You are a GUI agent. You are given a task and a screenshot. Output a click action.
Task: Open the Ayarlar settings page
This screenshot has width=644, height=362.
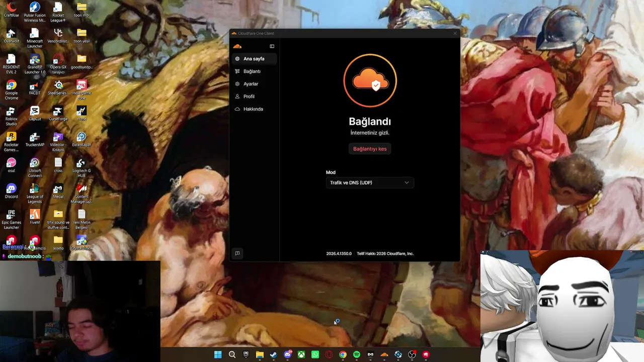click(x=254, y=84)
